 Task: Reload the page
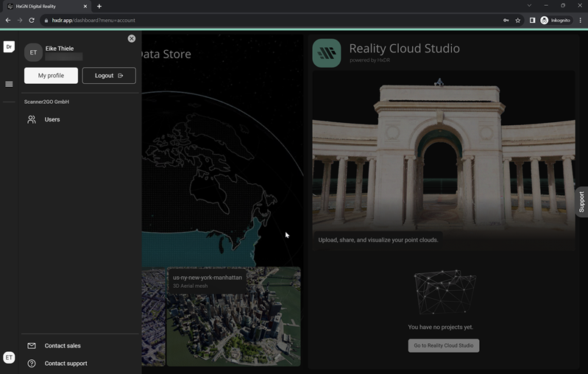[x=32, y=21]
